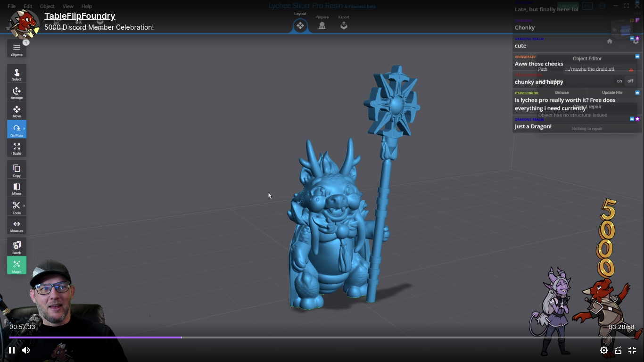Open the Batch tool

[x=17, y=247]
